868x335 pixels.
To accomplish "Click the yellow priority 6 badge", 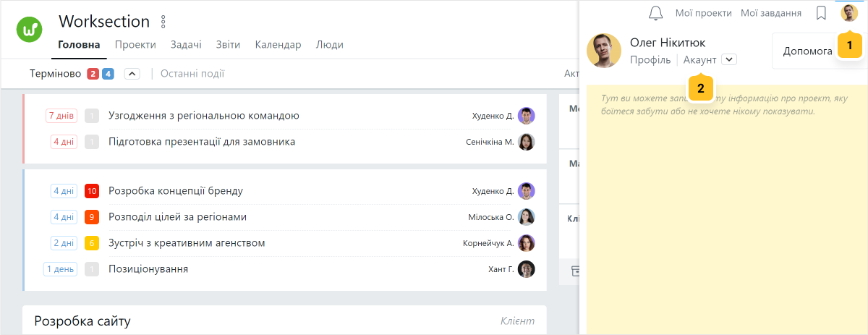I will coord(92,243).
